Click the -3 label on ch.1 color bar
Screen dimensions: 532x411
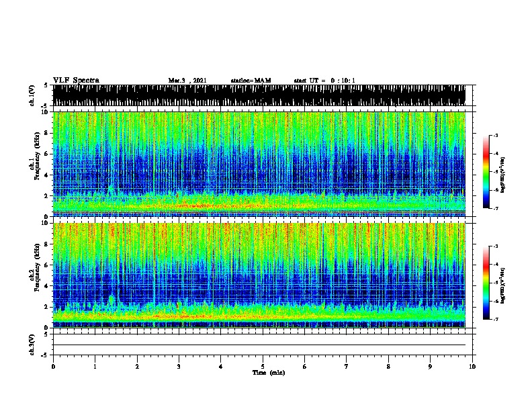[x=495, y=136]
